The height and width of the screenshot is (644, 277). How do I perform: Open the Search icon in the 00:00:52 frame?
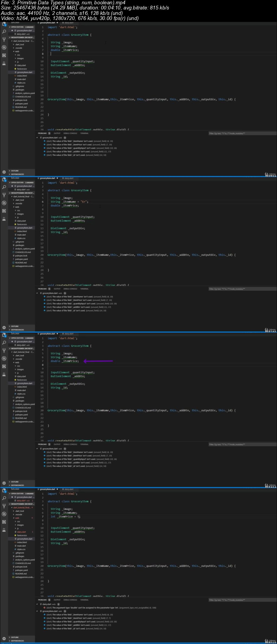pos(4,32)
